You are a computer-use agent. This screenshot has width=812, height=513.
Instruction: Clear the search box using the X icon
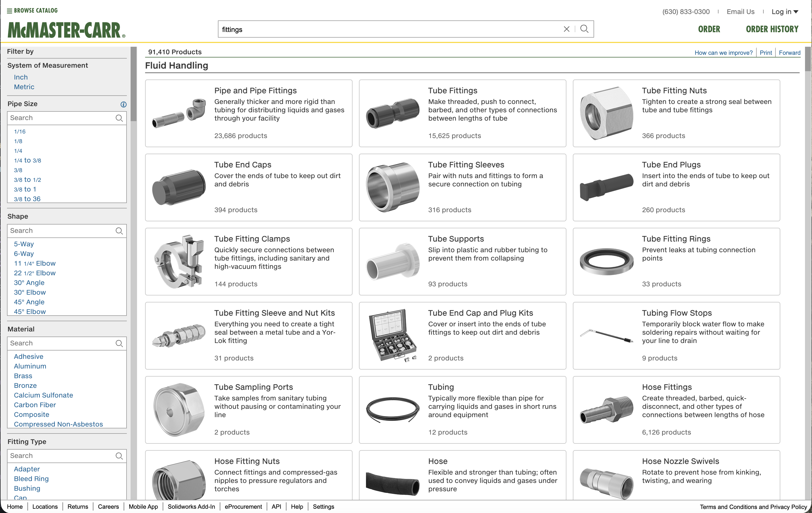566,29
